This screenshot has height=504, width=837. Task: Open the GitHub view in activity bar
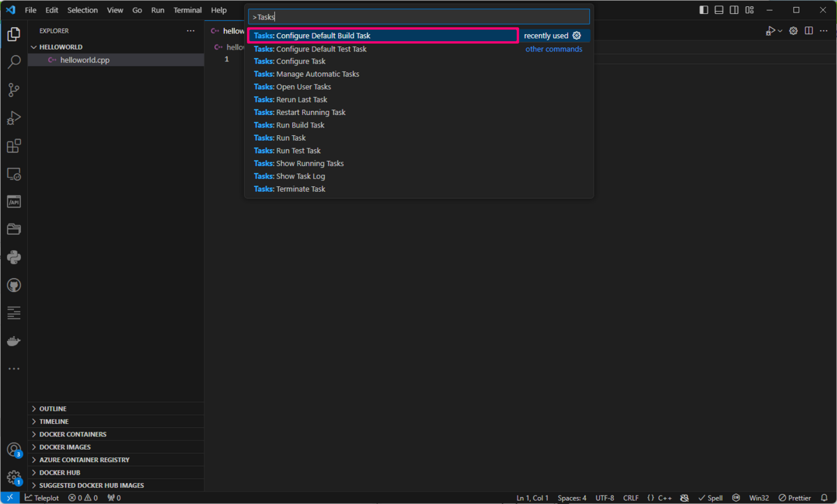(14, 285)
